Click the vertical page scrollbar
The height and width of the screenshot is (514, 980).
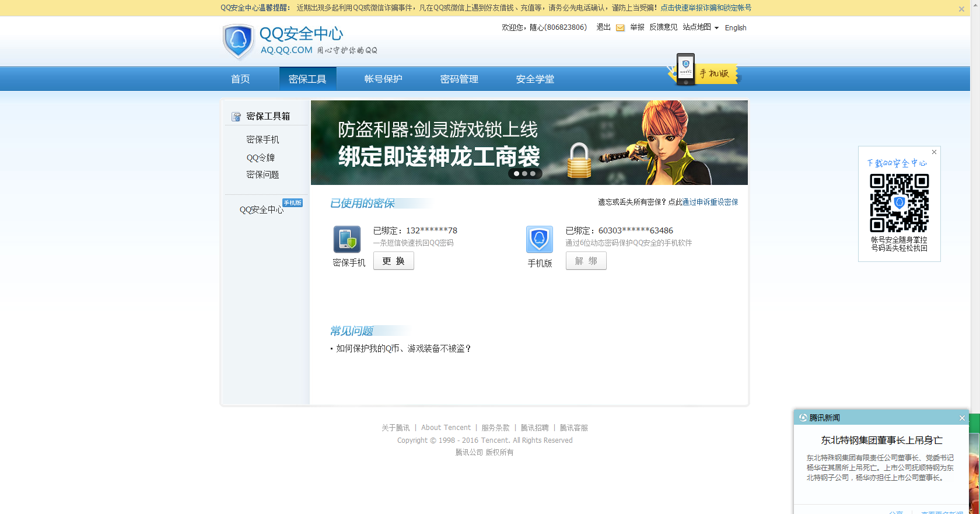(975, 257)
